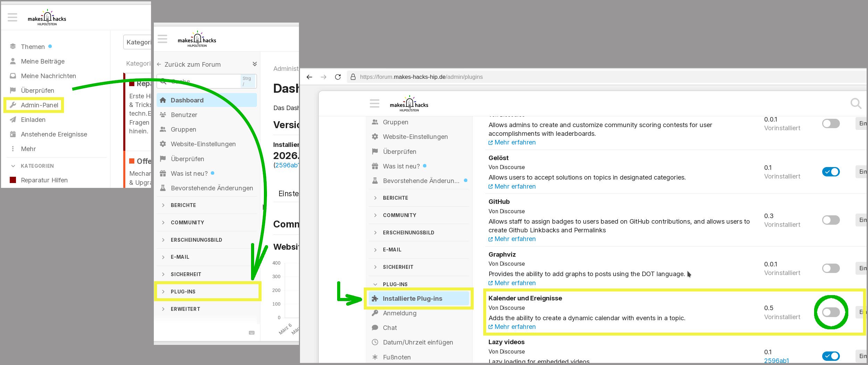Click the browser reload icon
868x365 pixels.
(337, 77)
